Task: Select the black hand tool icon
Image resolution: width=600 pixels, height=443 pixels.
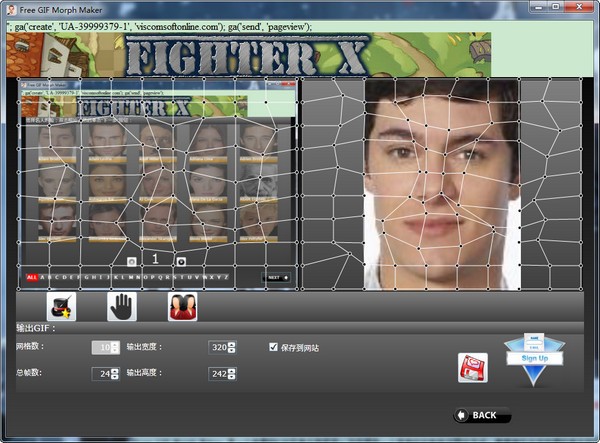Action: coord(122,307)
